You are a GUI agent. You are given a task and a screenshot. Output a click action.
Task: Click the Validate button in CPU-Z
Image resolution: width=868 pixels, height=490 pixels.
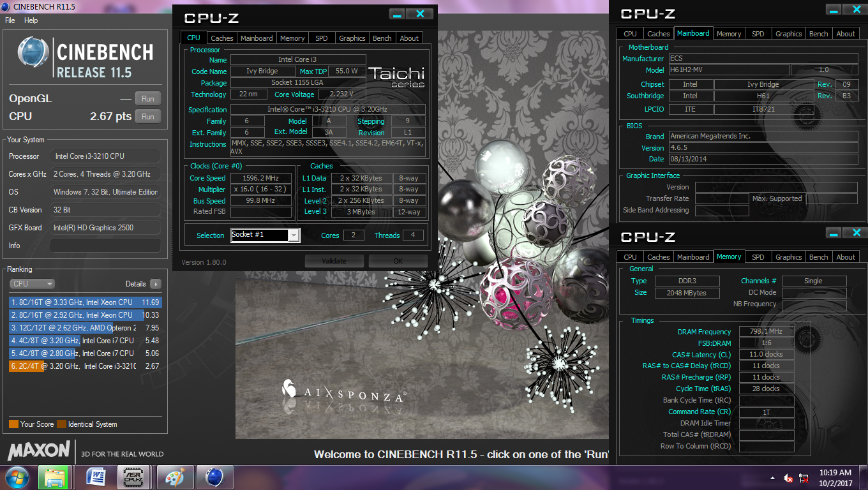click(334, 261)
